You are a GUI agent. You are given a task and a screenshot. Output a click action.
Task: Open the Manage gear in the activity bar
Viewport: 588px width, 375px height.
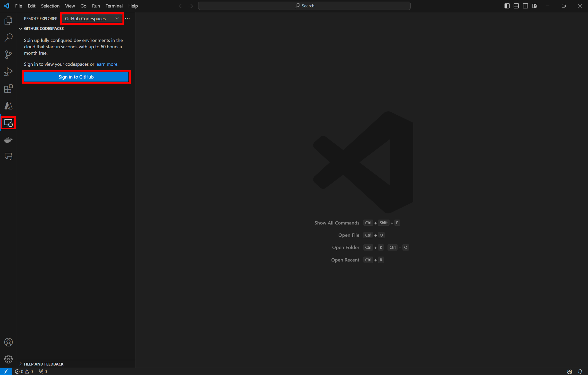[8, 359]
